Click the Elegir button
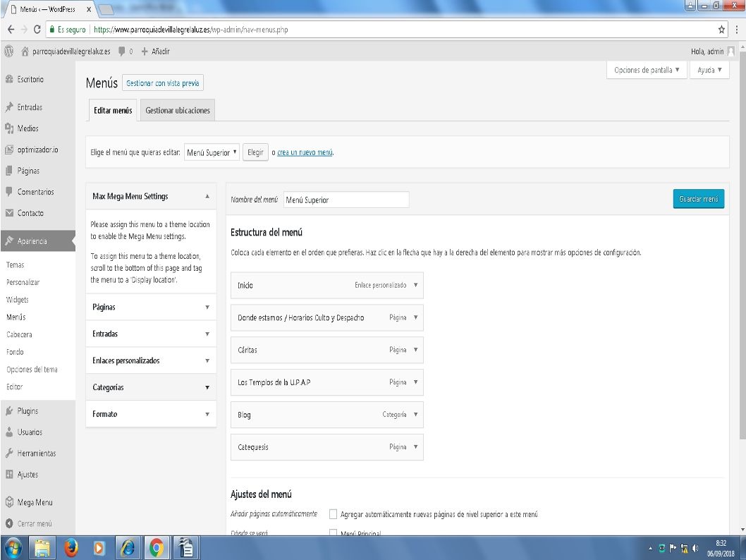This screenshot has width=746, height=560. [255, 152]
